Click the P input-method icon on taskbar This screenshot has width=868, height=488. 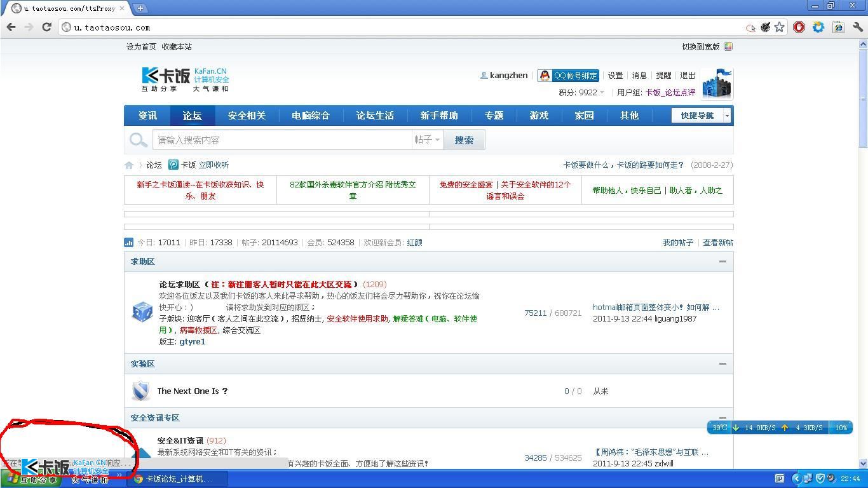780,478
